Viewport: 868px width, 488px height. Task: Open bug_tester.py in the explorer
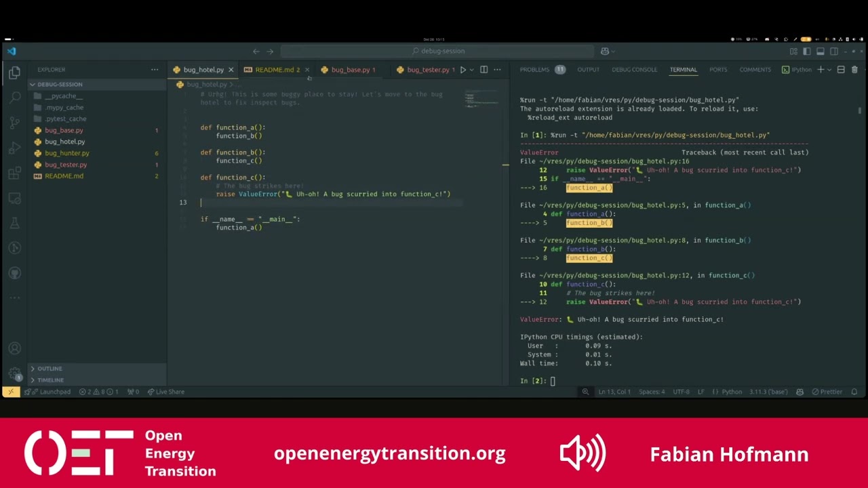pos(97,165)
